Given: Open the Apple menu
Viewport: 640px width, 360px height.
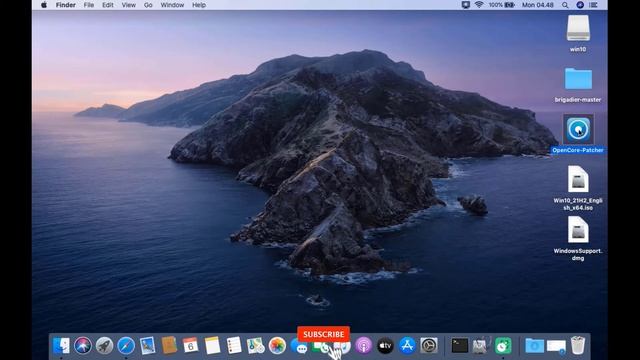Looking at the screenshot, I should pyautogui.click(x=44, y=5).
